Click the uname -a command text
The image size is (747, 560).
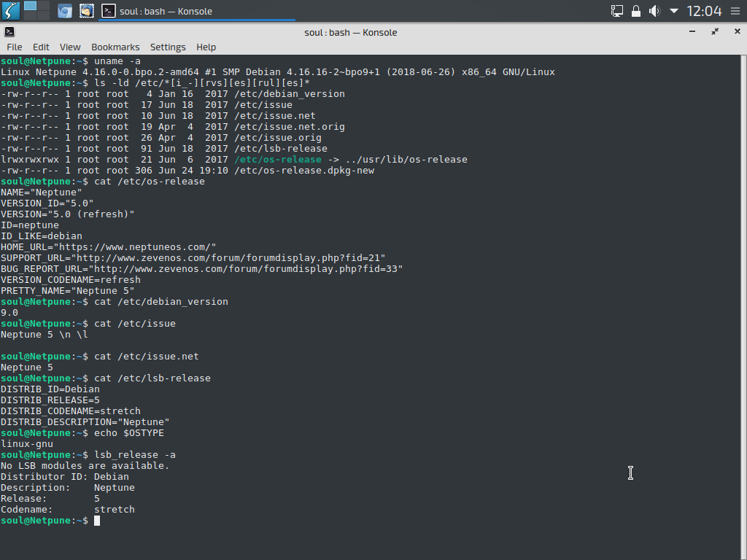(117, 61)
